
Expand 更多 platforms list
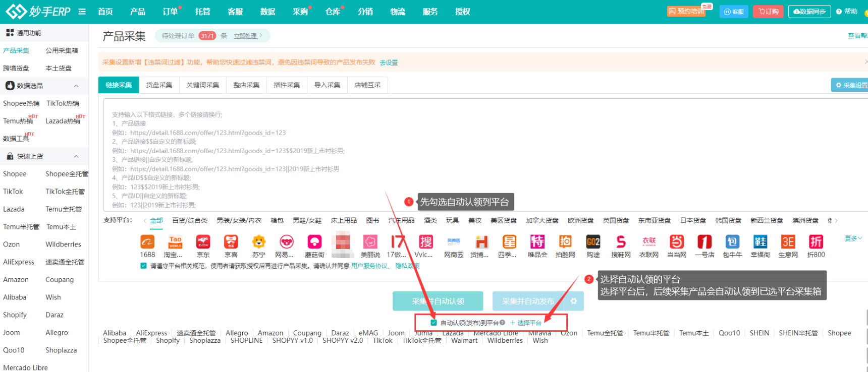(853, 238)
